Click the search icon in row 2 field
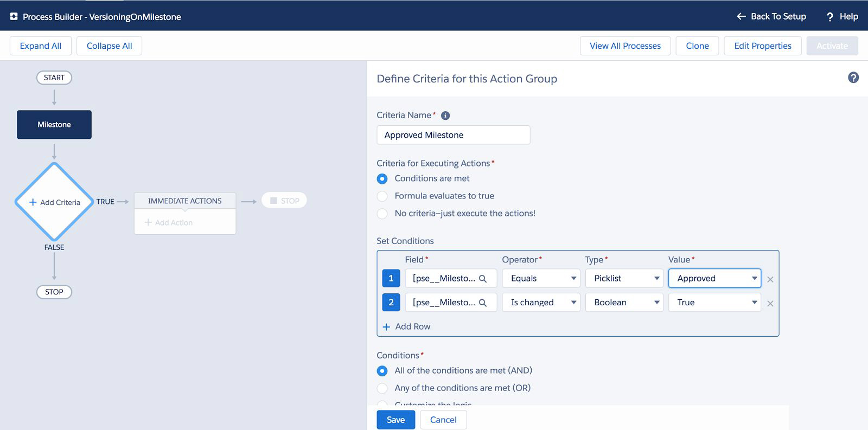This screenshot has width=868, height=430. pos(483,303)
